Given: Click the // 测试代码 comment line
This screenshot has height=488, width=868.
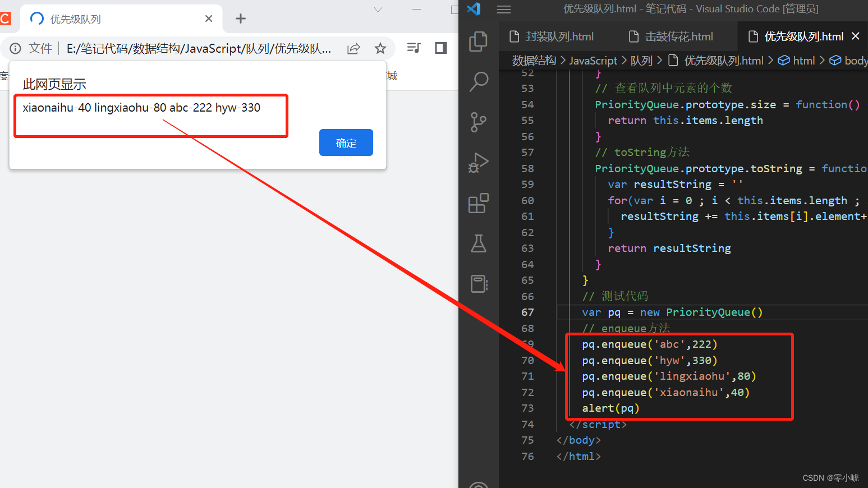Looking at the screenshot, I should pyautogui.click(x=615, y=296).
